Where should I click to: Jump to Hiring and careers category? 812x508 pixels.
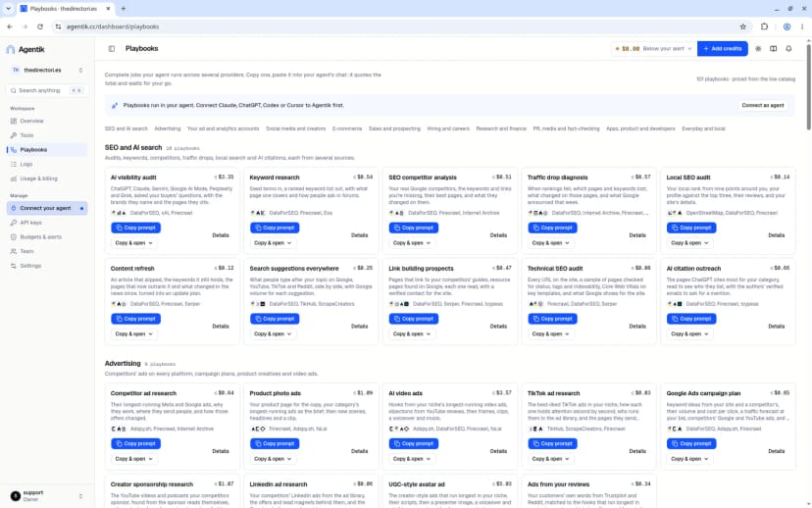pos(448,128)
